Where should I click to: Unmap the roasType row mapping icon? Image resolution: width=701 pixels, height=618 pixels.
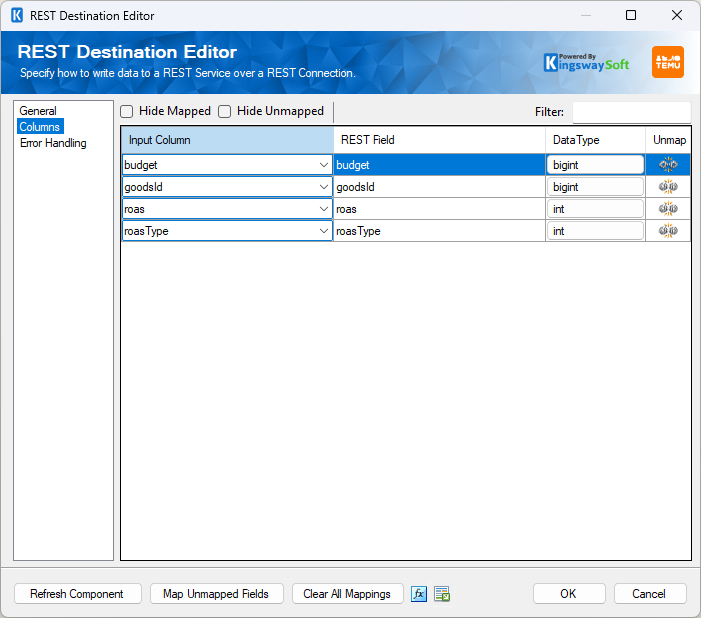click(x=668, y=230)
